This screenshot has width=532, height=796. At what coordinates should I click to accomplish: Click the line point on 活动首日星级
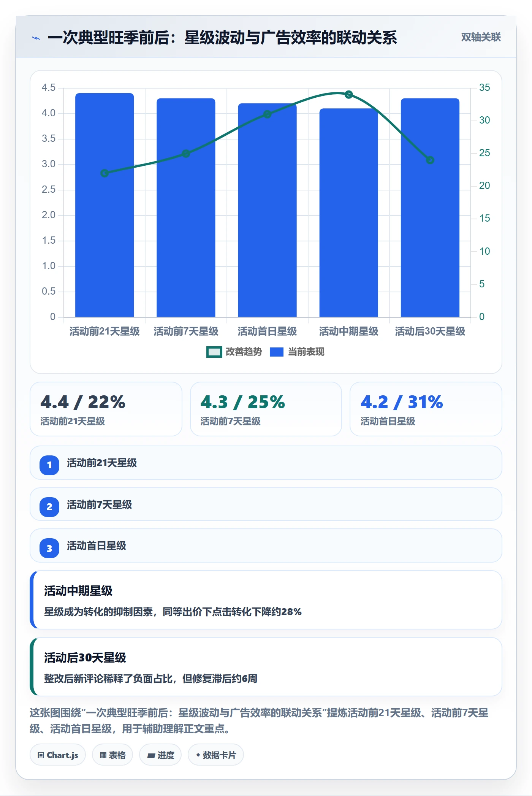point(267,114)
